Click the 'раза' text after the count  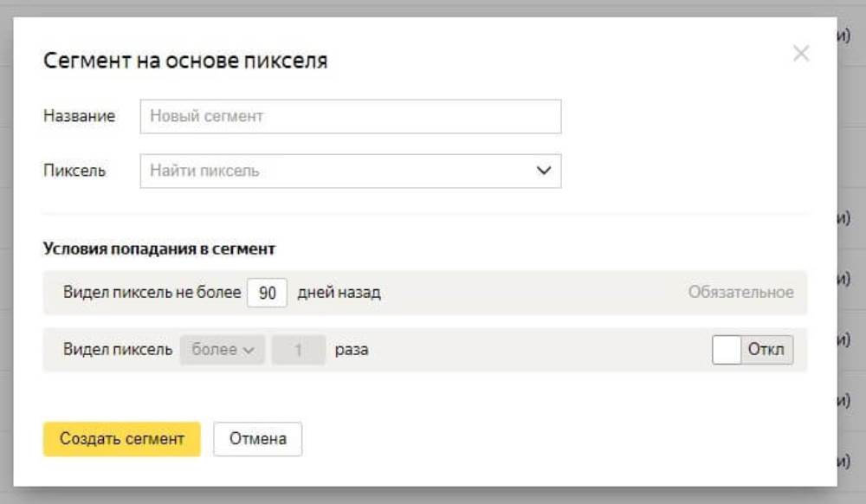tap(352, 350)
